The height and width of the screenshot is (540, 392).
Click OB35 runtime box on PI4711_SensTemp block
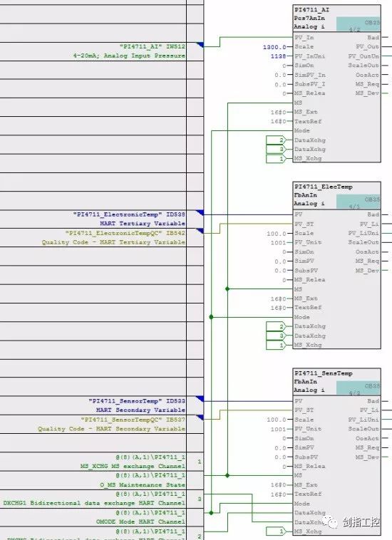pos(359,388)
